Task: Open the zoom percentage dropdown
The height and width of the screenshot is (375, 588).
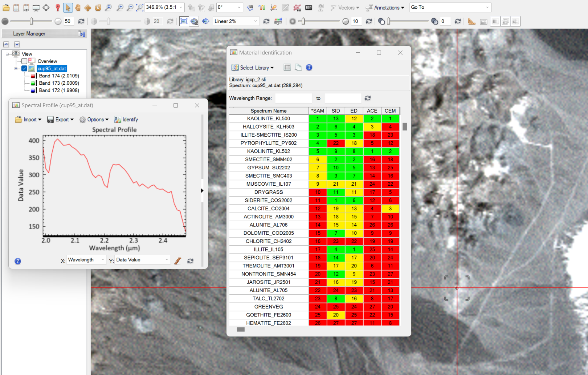Action: pos(181,8)
